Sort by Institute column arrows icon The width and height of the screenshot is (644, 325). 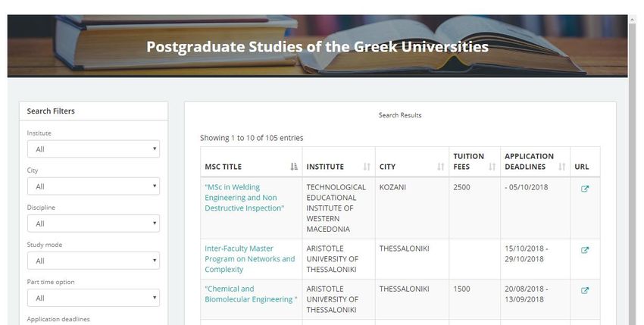[x=367, y=167]
